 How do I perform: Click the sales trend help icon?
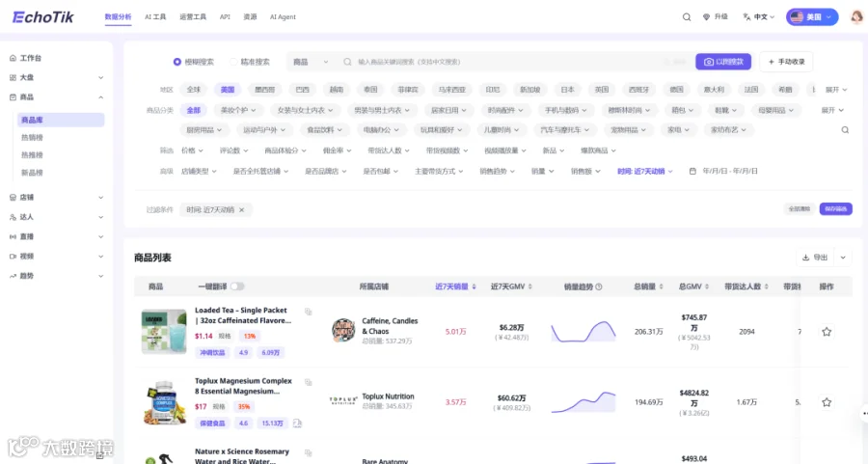pyautogui.click(x=598, y=287)
